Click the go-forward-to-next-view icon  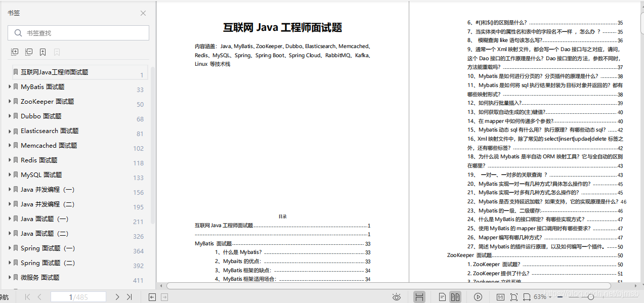point(165,297)
